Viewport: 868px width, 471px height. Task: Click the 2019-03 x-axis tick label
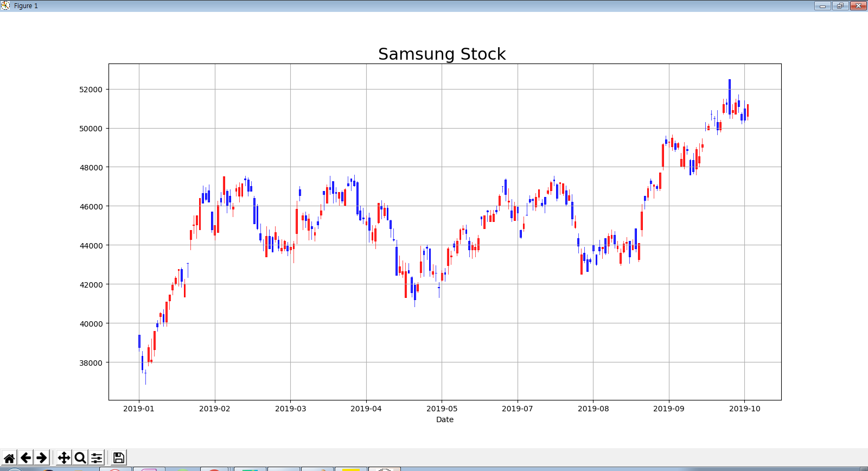coord(290,409)
